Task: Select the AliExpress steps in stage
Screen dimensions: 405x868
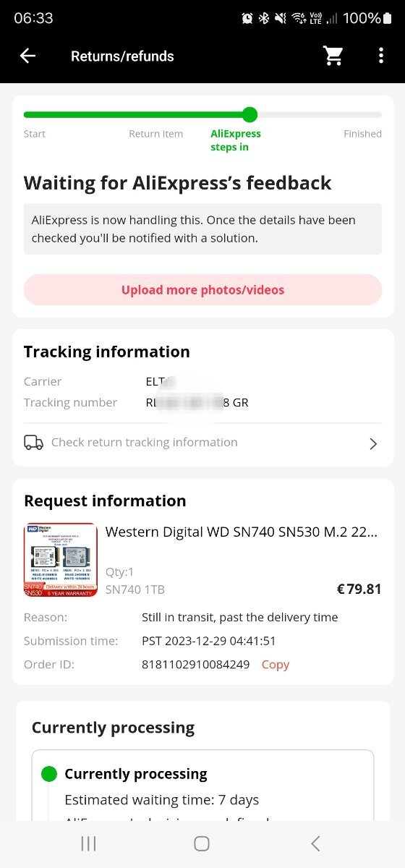Action: point(236,140)
